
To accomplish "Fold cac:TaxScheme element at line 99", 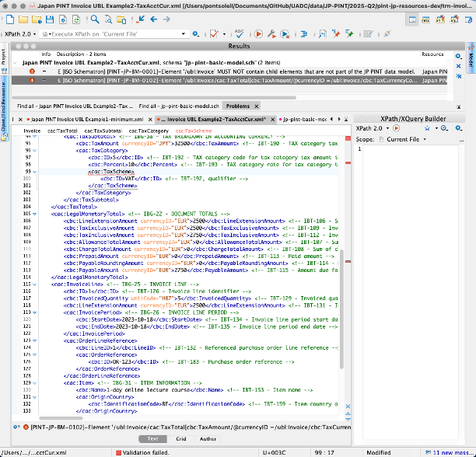I will point(34,172).
